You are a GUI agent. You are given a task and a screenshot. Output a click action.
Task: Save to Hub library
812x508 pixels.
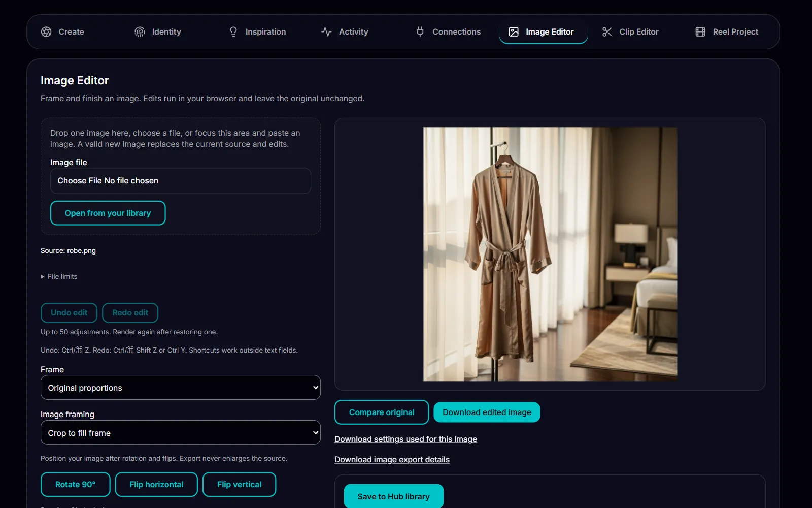point(394,496)
